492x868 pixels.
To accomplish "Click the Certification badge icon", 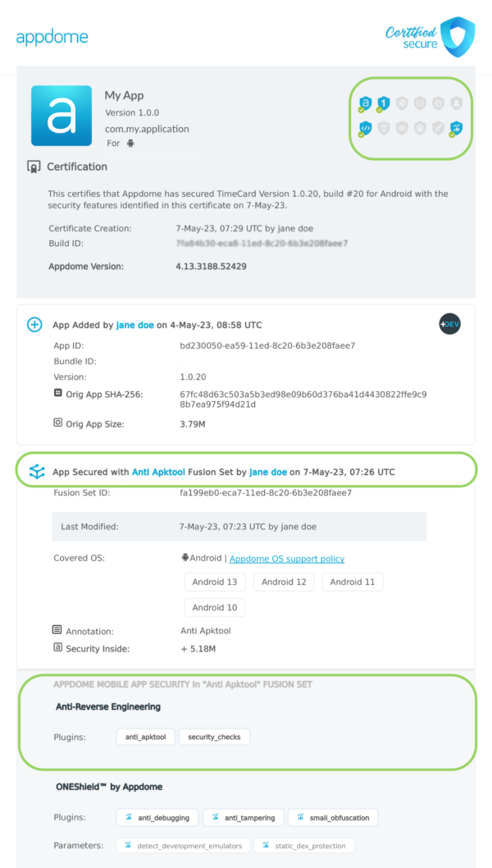I will [34, 166].
